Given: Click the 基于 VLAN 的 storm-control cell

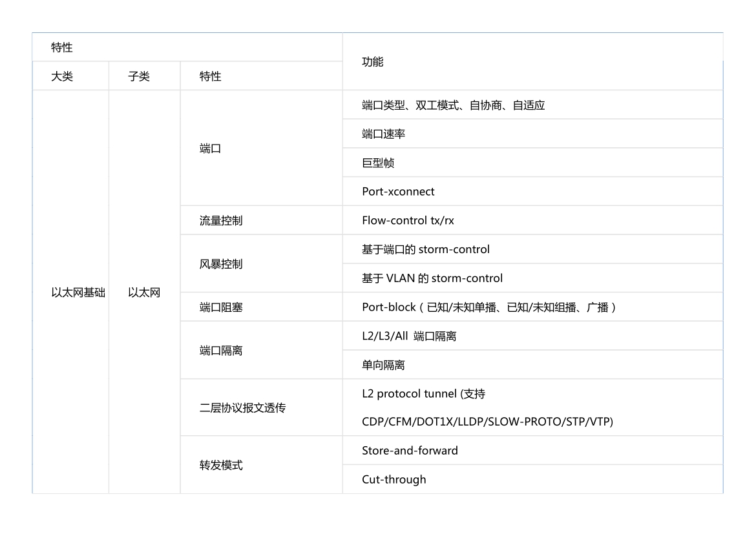Looking at the screenshot, I should click(533, 278).
